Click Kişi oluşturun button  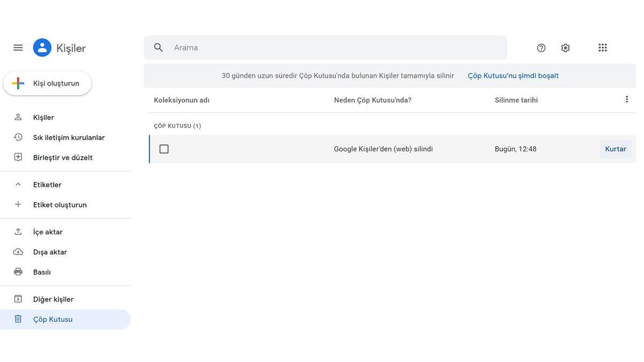47,83
